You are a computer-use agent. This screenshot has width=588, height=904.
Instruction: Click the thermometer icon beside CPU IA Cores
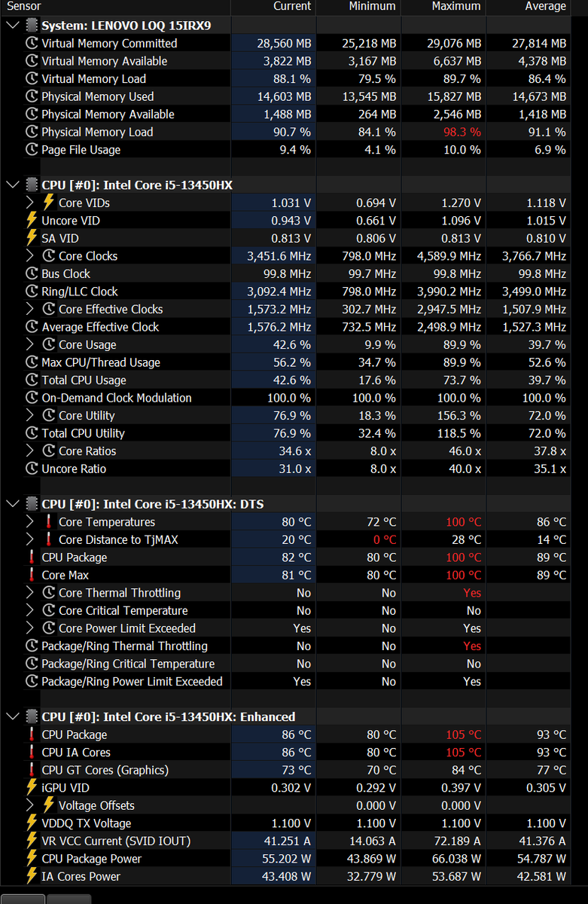click(x=32, y=752)
